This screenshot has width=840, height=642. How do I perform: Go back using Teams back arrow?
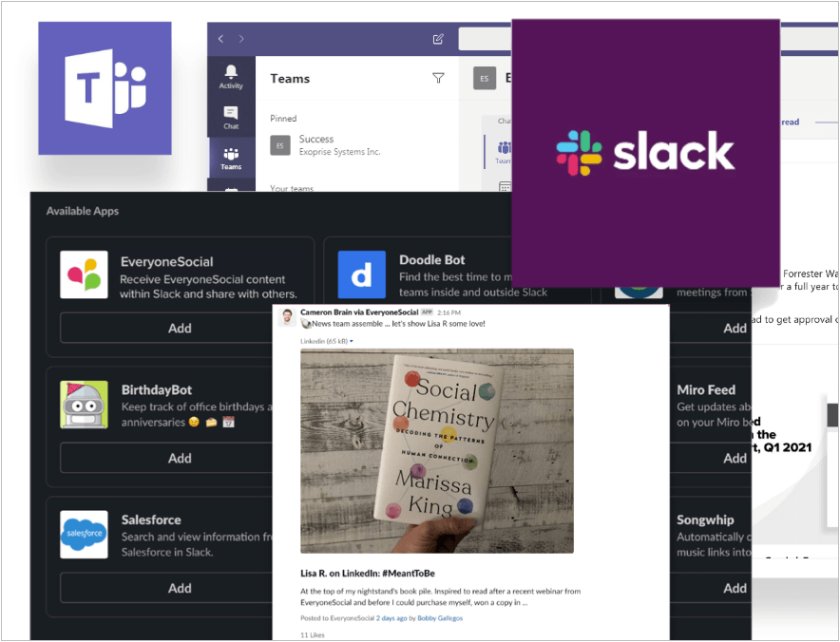[x=220, y=39]
